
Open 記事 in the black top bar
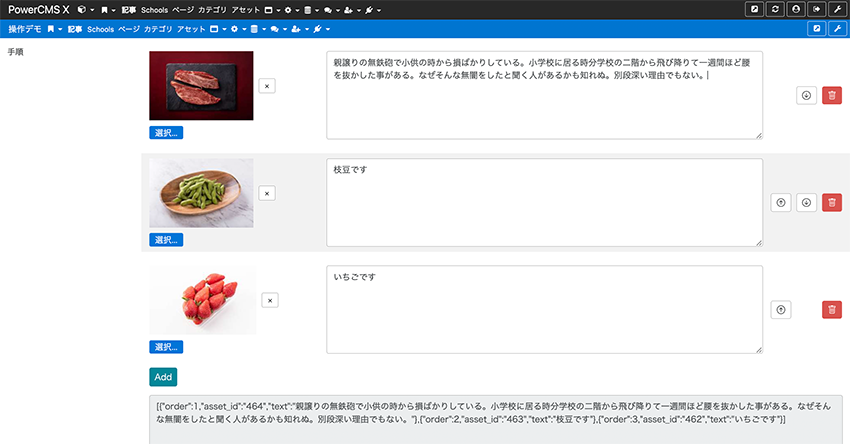[x=128, y=10]
